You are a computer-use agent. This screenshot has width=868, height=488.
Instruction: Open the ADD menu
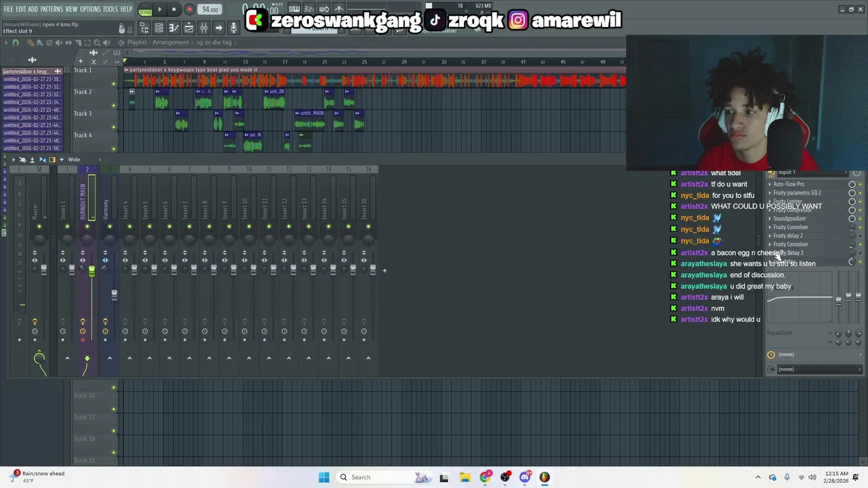coord(33,9)
